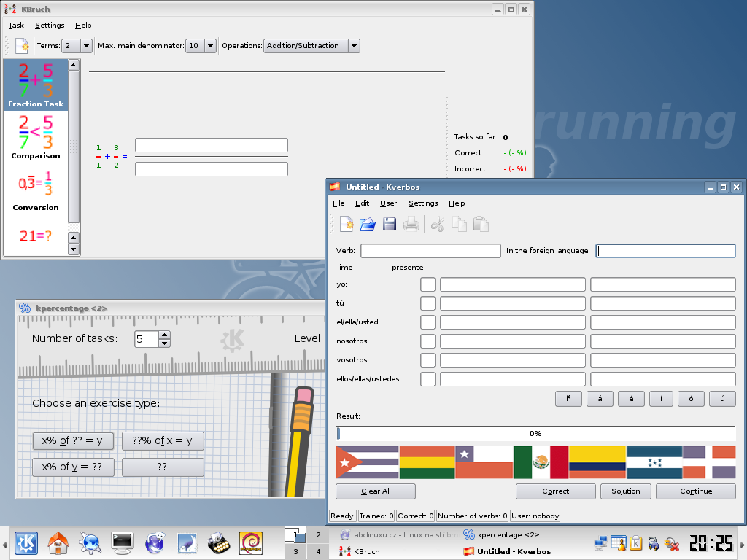The width and height of the screenshot is (747, 560).
Task: Open the Kverbos User menu
Action: pyautogui.click(x=388, y=203)
